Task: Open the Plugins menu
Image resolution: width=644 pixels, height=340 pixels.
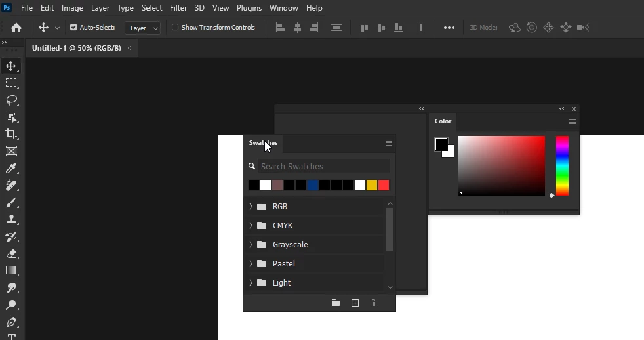Action: click(x=249, y=8)
